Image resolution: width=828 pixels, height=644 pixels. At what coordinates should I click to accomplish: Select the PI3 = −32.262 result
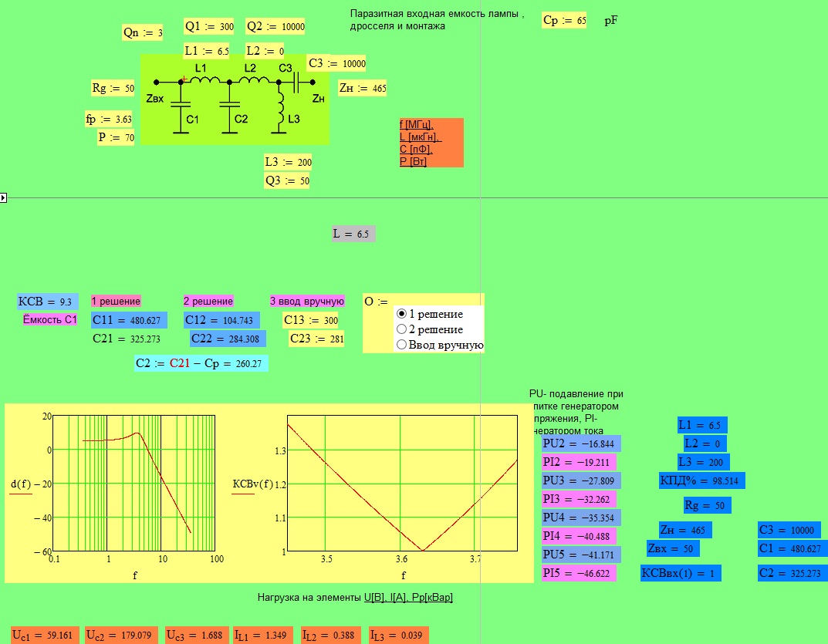(580, 499)
